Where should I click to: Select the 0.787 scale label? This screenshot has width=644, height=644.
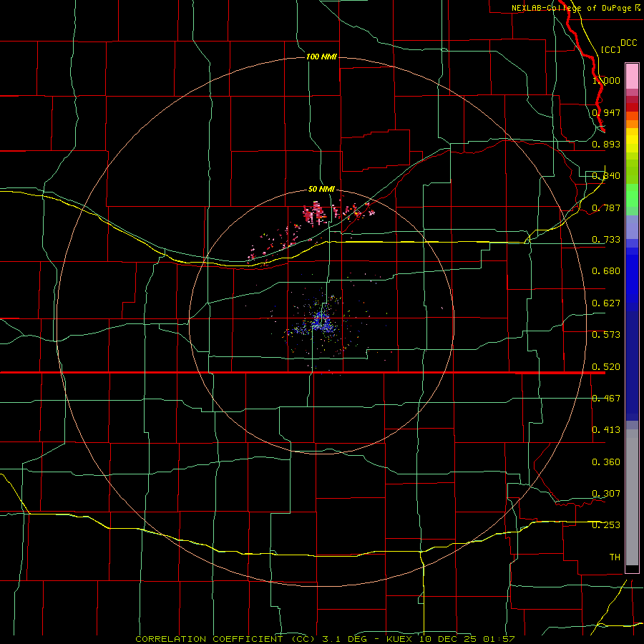(606, 208)
